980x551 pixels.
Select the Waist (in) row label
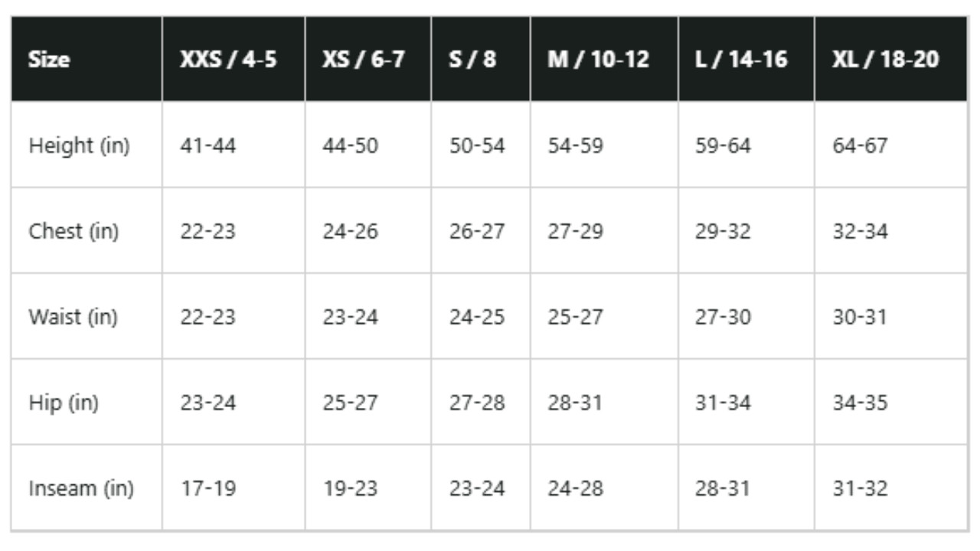[x=87, y=316]
